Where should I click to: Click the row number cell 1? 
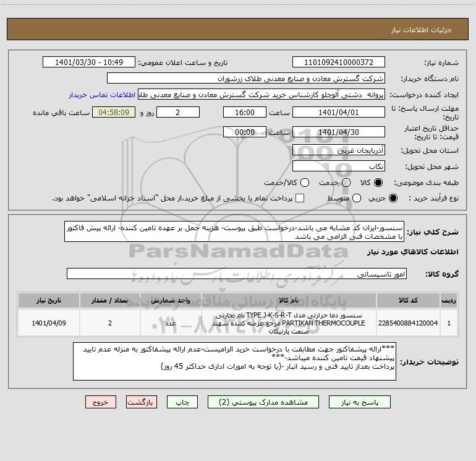coord(449,323)
